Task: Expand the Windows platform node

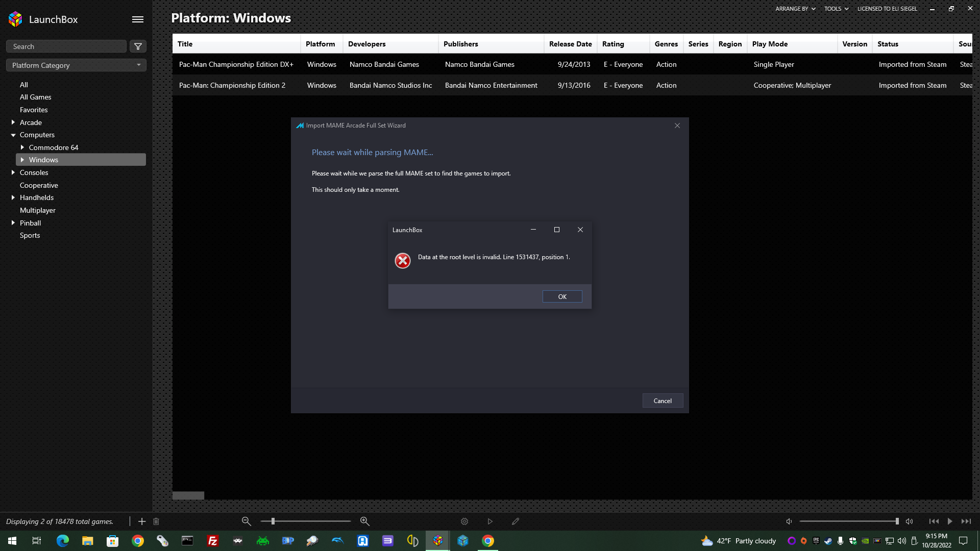Action: tap(22, 160)
